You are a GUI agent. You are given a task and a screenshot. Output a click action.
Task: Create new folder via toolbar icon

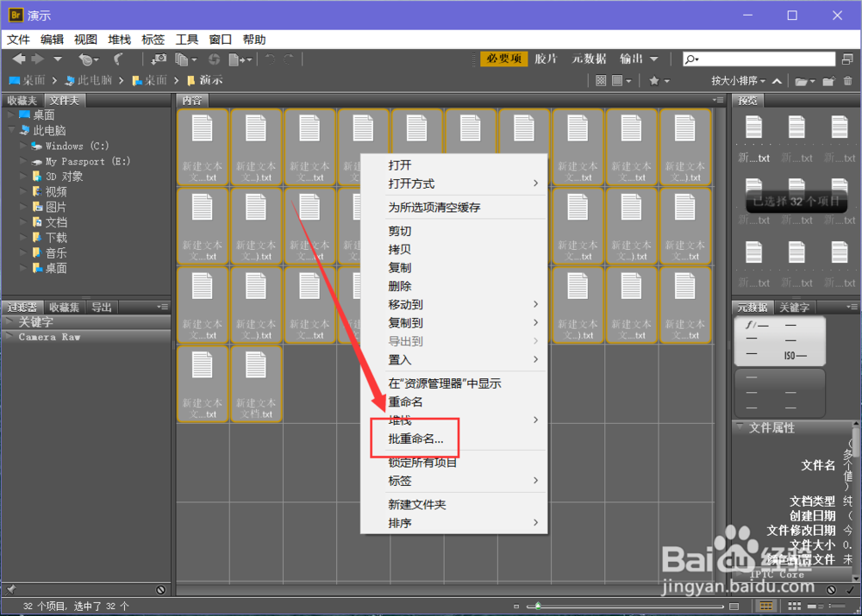(x=828, y=81)
